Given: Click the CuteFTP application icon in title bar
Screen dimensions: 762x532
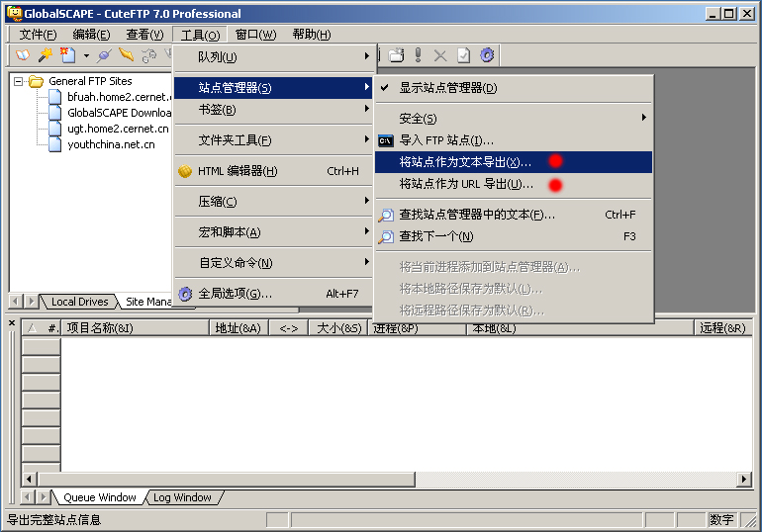Looking at the screenshot, I should (15, 14).
